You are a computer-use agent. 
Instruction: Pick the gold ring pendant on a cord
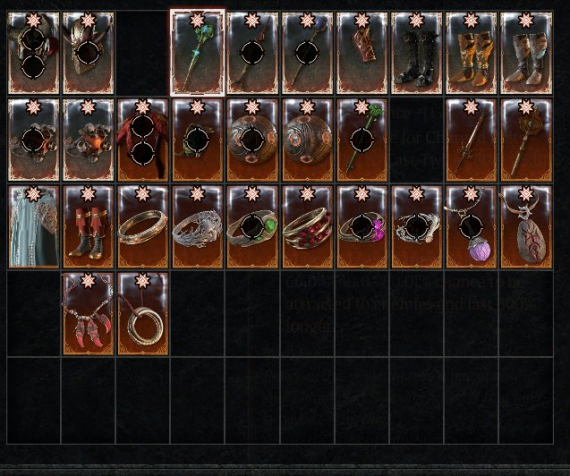tap(143, 314)
